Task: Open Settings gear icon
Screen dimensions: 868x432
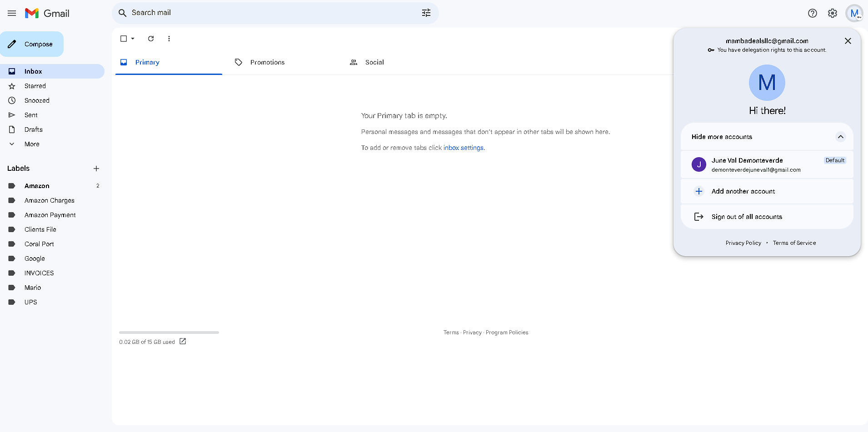Action: (833, 13)
